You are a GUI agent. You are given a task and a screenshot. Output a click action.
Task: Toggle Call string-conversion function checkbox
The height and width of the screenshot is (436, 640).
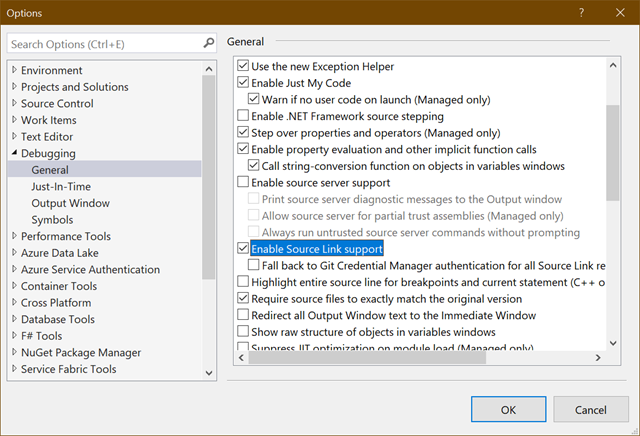pos(253,165)
